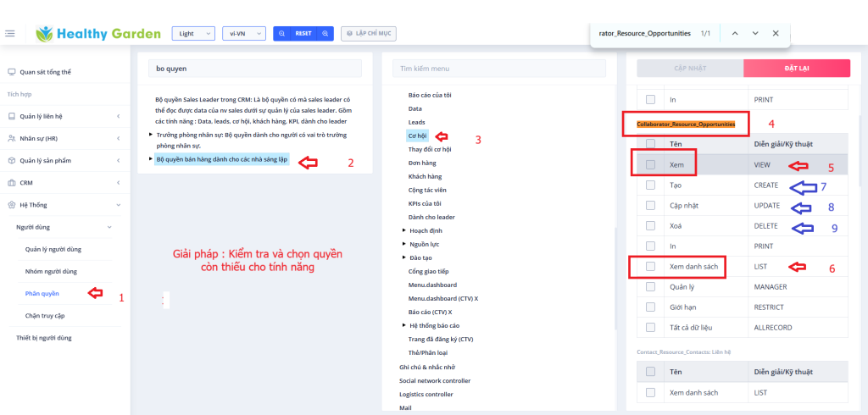Viewport: 868px width, 415px height.
Task: Click the Nhân sự (HR) people icon
Action: (x=12, y=137)
